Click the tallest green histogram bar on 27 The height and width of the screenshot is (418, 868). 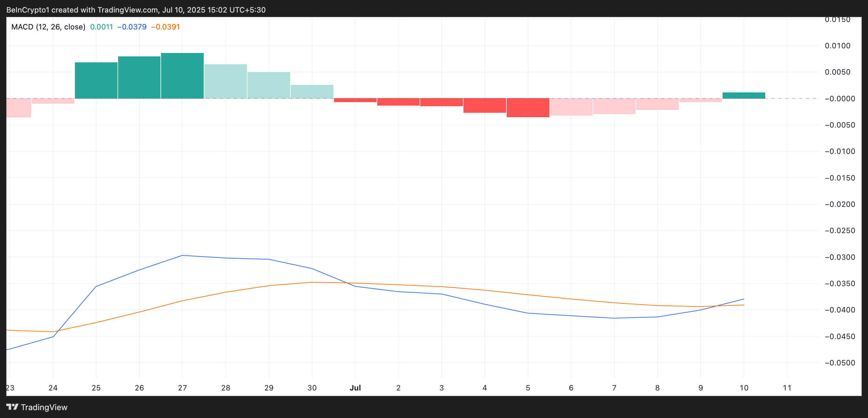(182, 76)
